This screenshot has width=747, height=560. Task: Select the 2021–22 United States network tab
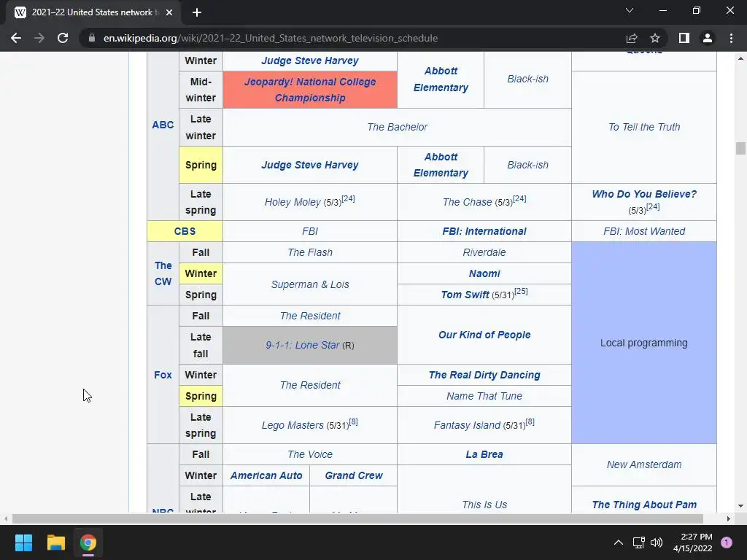93,12
